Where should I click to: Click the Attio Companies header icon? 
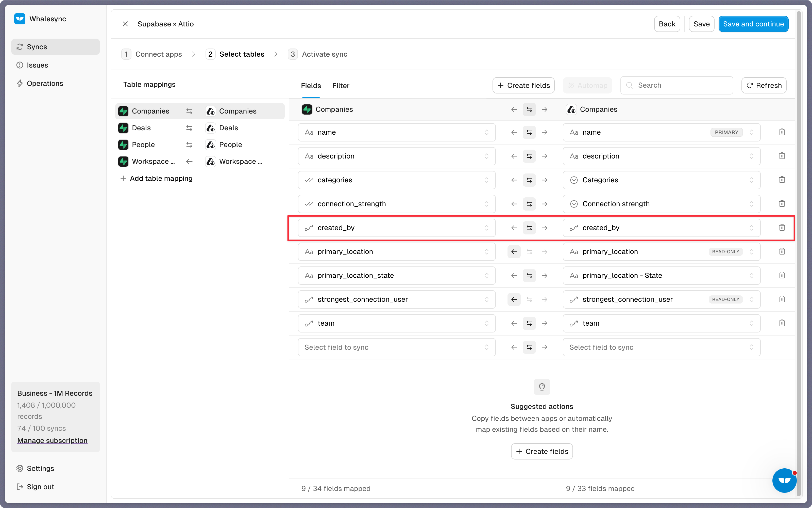(x=571, y=109)
